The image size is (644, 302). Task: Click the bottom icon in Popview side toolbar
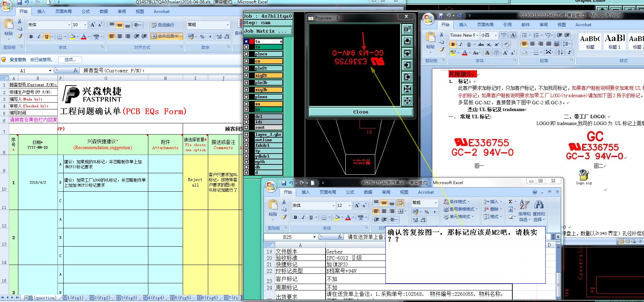click(407, 101)
